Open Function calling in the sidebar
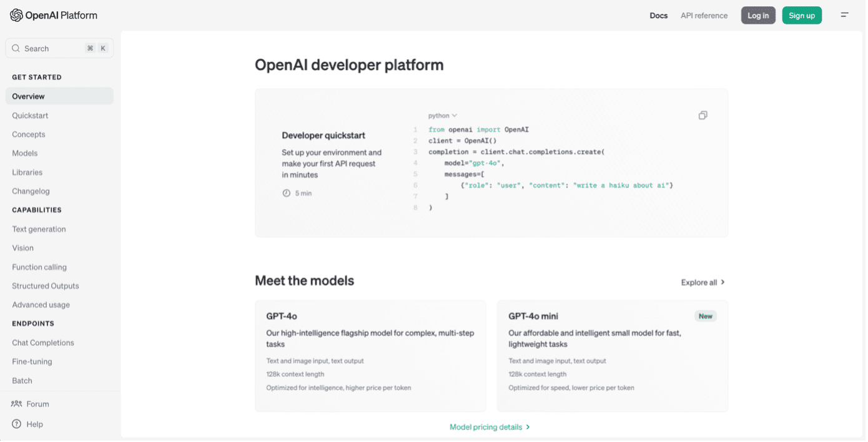The width and height of the screenshot is (868, 442). click(x=39, y=267)
